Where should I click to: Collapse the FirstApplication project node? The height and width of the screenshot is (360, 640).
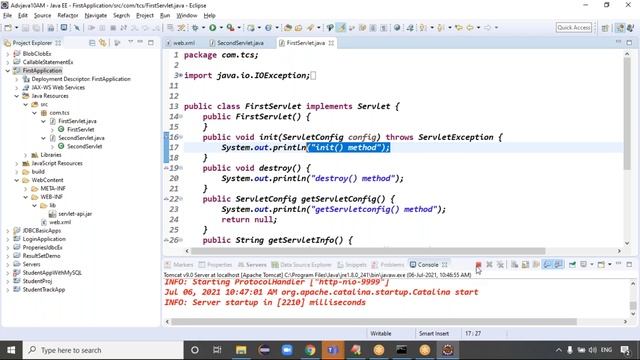[7, 71]
